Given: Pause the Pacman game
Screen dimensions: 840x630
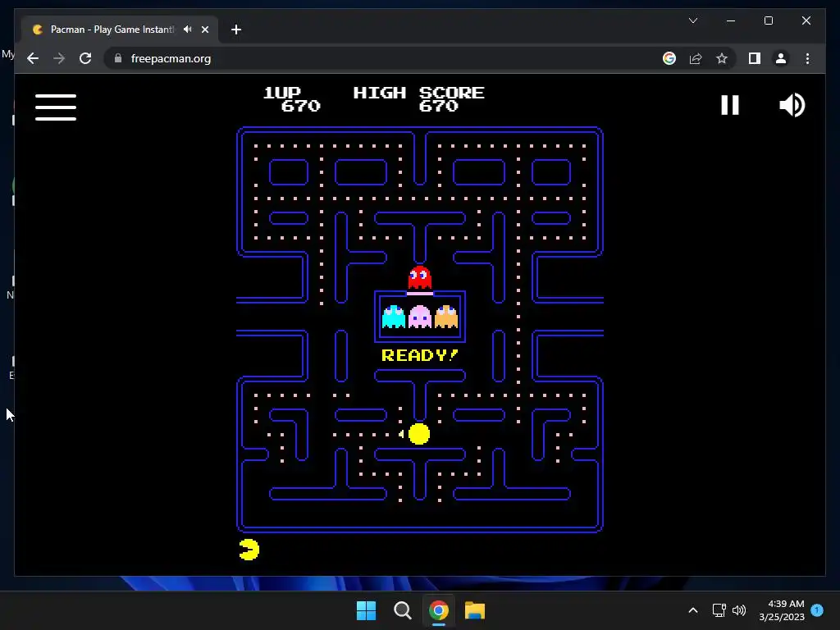Looking at the screenshot, I should point(729,105).
